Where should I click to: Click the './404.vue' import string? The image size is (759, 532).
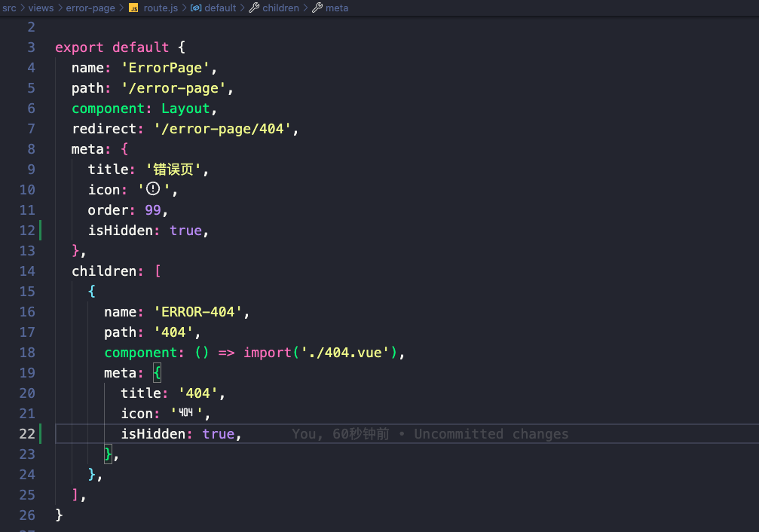coord(345,353)
